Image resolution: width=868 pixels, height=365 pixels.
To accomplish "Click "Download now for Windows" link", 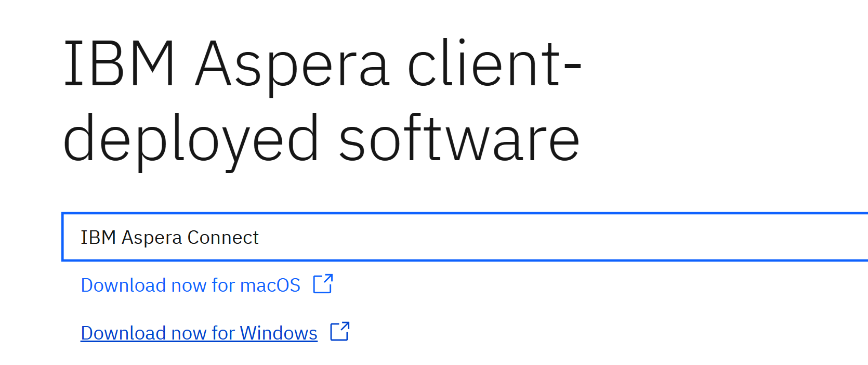I will pyautogui.click(x=199, y=333).
